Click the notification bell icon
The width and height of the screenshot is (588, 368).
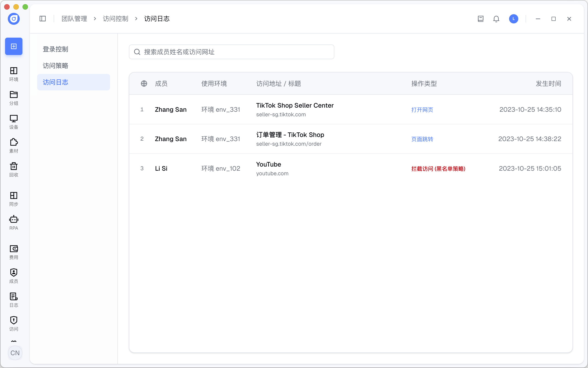click(496, 19)
